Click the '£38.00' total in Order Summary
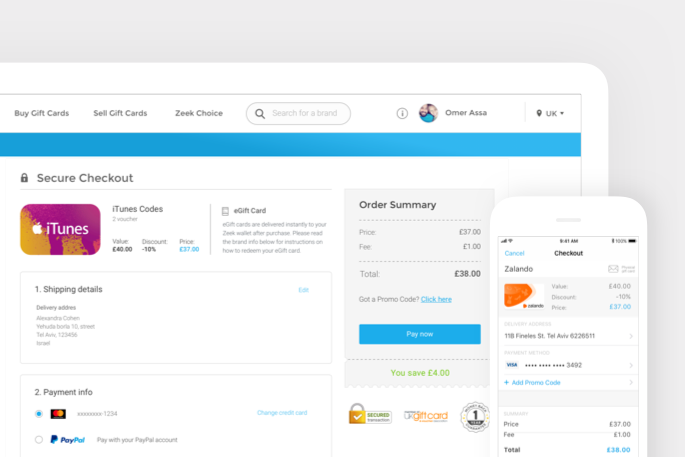Screen dimensions: 685x457 click(x=467, y=274)
